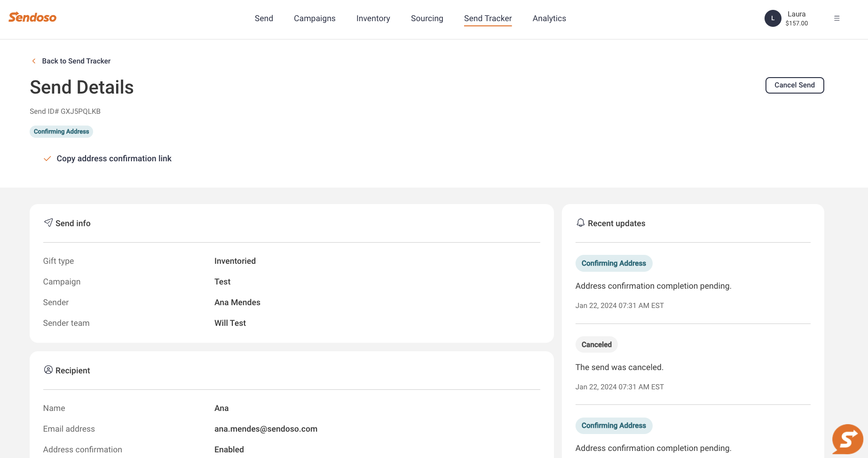868x458 pixels.
Task: Click the campaign value Test
Action: pos(222,282)
